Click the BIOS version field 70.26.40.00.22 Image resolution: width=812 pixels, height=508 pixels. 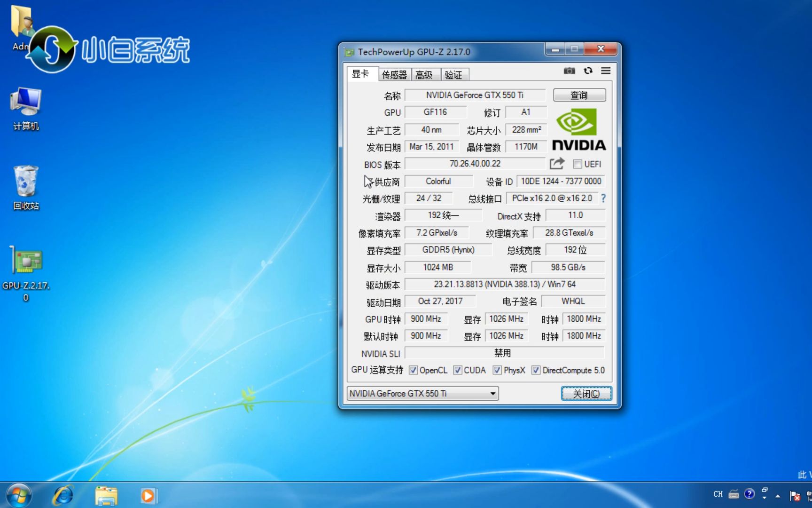coord(475,164)
